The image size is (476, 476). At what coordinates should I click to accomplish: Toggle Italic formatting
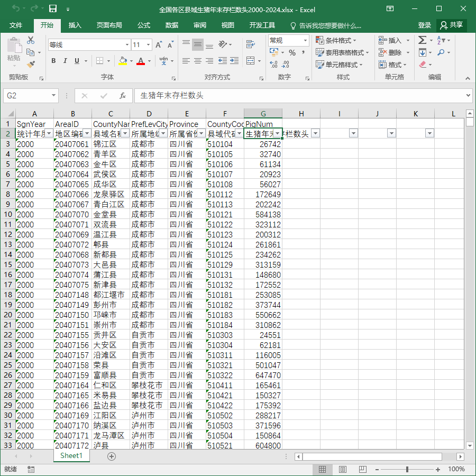coord(65,61)
